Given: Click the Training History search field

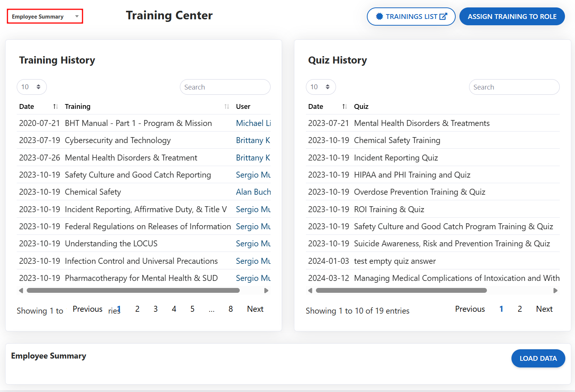Looking at the screenshot, I should pos(225,87).
